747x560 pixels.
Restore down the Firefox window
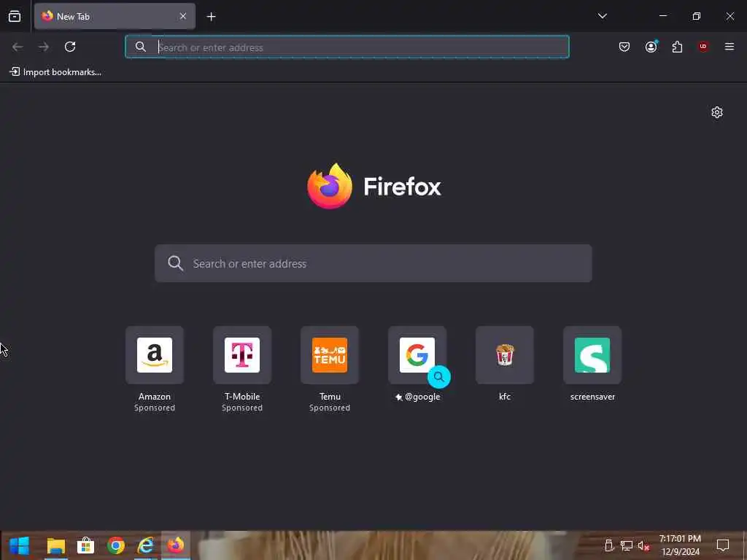(x=697, y=16)
